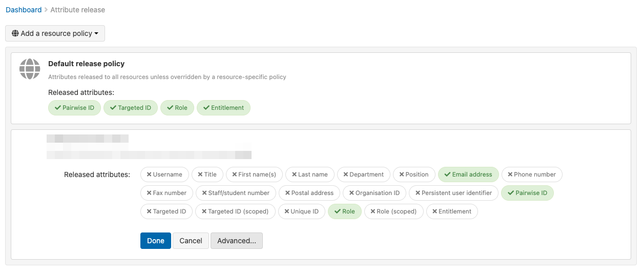Image resolution: width=644 pixels, height=272 pixels.
Task: Enable the Persistent user identifier attribute
Action: (x=453, y=193)
